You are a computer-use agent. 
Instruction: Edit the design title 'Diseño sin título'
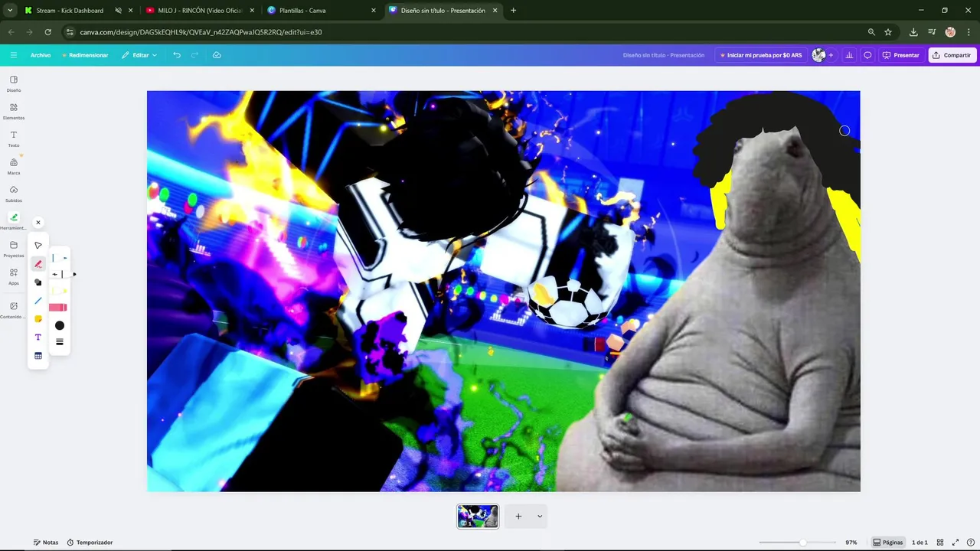tap(664, 55)
